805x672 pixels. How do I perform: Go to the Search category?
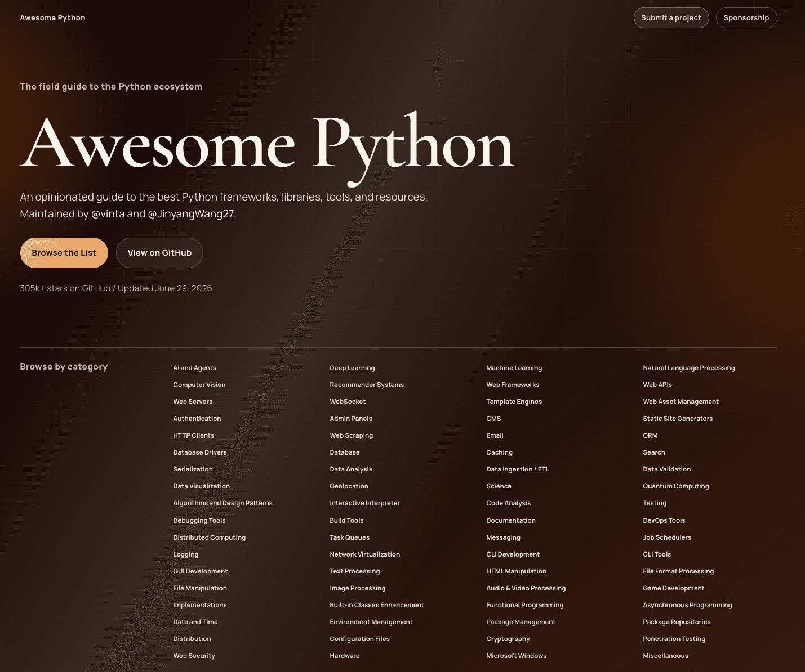click(x=654, y=452)
